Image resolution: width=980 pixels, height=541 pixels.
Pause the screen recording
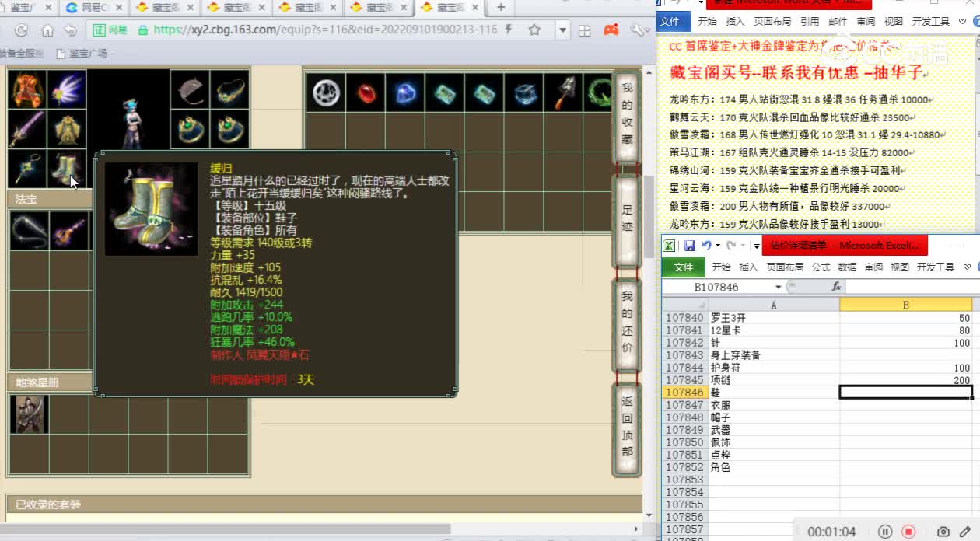(885, 532)
